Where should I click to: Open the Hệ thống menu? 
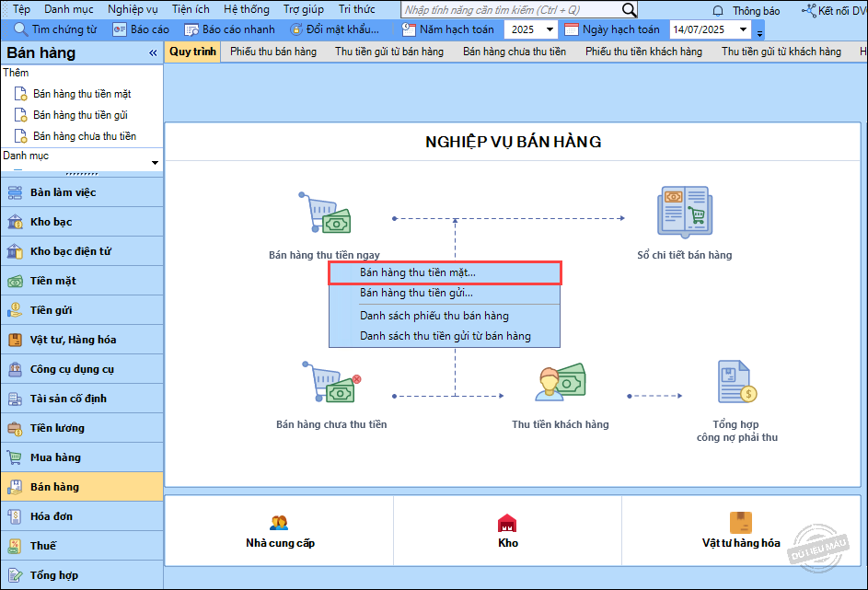click(x=247, y=9)
